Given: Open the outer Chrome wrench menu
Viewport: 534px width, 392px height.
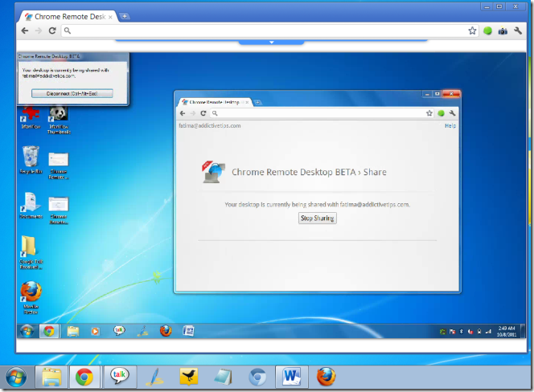Looking at the screenshot, I should [x=517, y=31].
